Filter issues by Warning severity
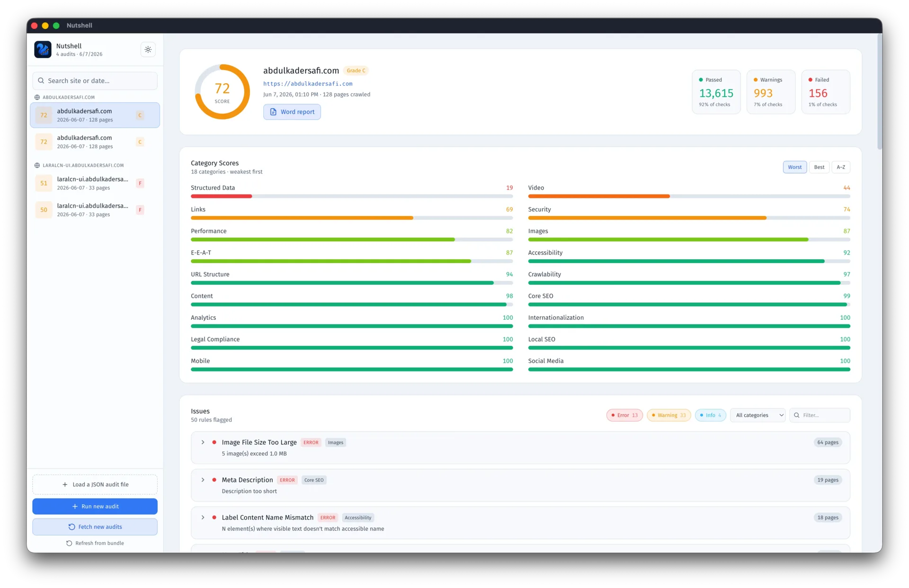This screenshot has height=588, width=909. (669, 415)
